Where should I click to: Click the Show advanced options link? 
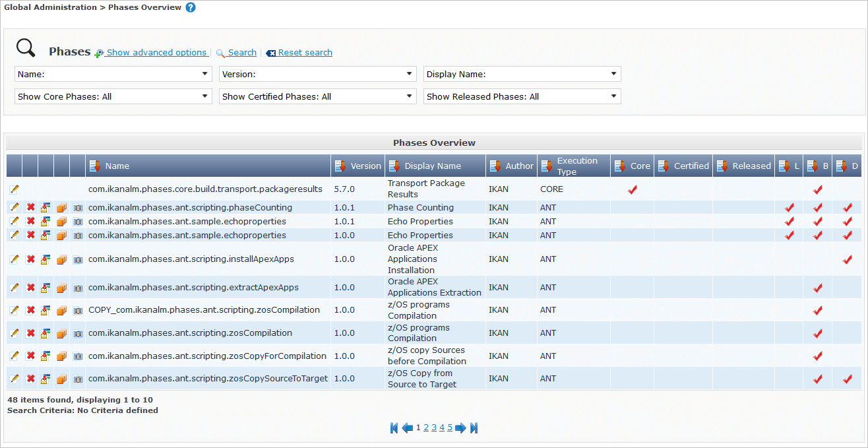[x=156, y=53]
